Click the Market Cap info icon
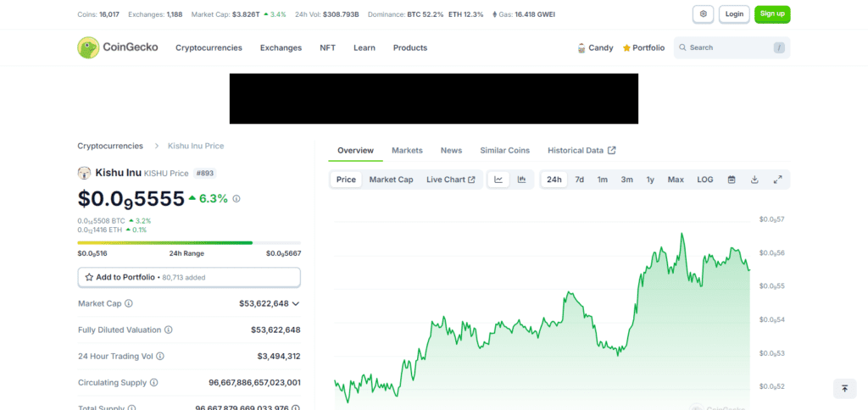 click(x=129, y=303)
